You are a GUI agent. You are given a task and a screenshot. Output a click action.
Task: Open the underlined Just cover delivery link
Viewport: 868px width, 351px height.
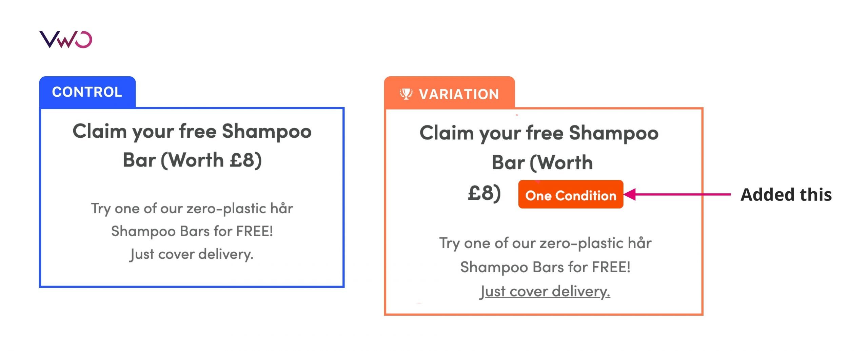[x=545, y=291]
